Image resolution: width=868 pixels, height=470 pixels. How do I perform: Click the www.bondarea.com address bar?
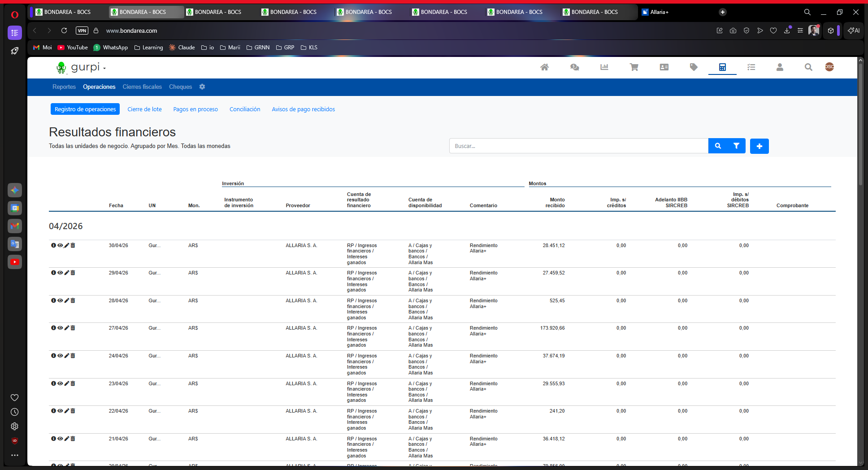(x=131, y=31)
